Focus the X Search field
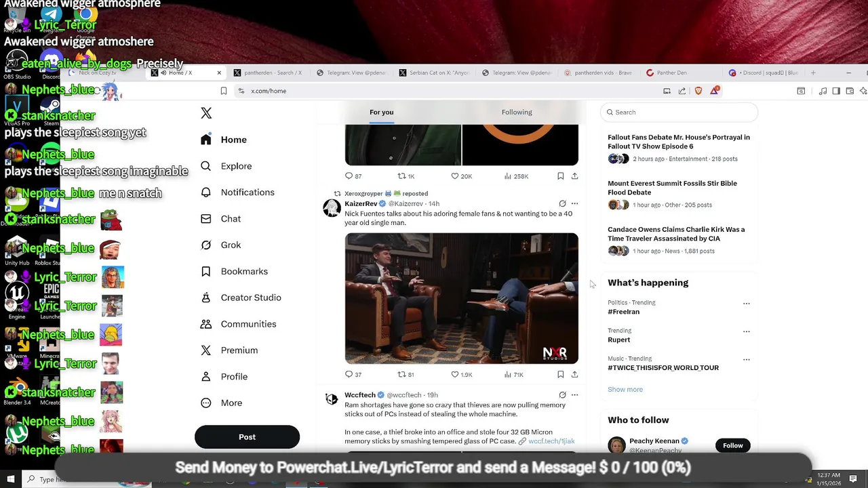The width and height of the screenshot is (868, 488). point(679,112)
